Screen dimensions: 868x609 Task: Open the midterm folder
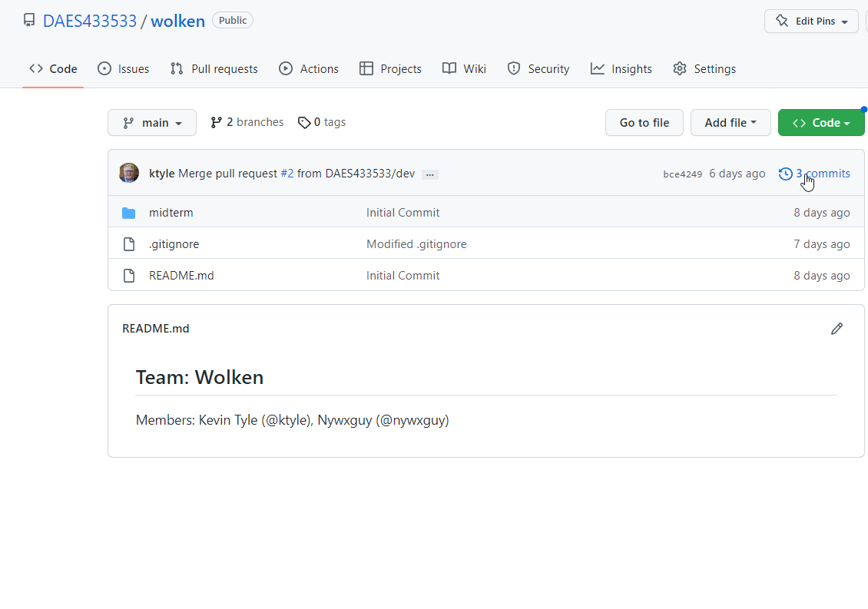[171, 213]
